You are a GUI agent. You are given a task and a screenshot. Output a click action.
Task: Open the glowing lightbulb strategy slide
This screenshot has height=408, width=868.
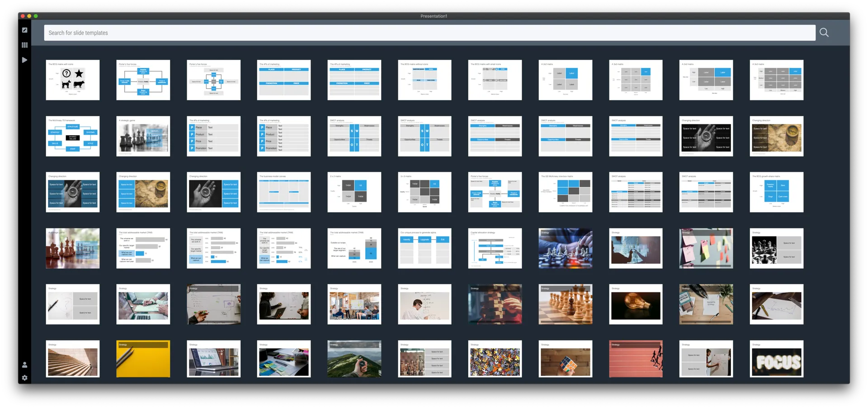coord(636,304)
